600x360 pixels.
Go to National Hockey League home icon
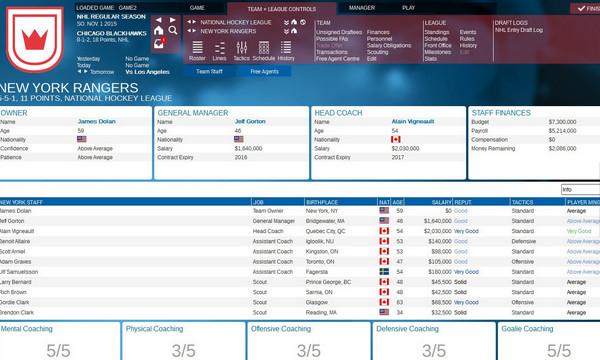[294, 22]
